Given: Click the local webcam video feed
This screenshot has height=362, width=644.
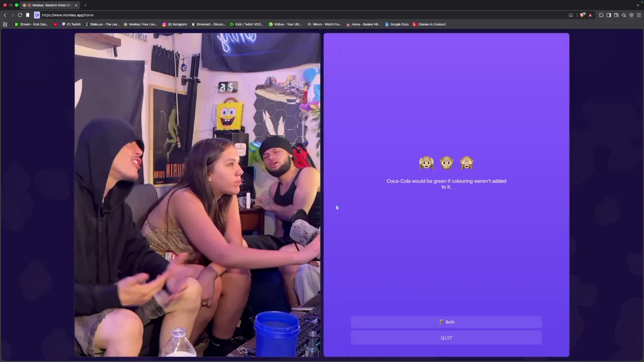Looking at the screenshot, I should point(197,195).
